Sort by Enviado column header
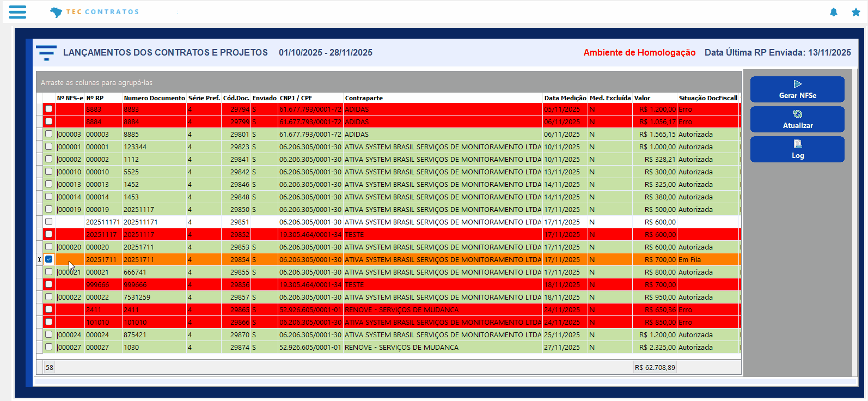The image size is (868, 401). pos(265,98)
